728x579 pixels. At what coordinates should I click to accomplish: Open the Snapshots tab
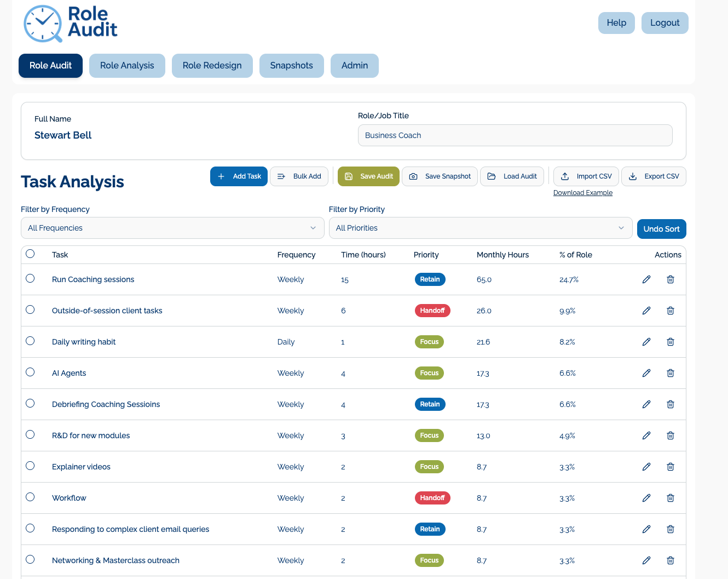[291, 66]
